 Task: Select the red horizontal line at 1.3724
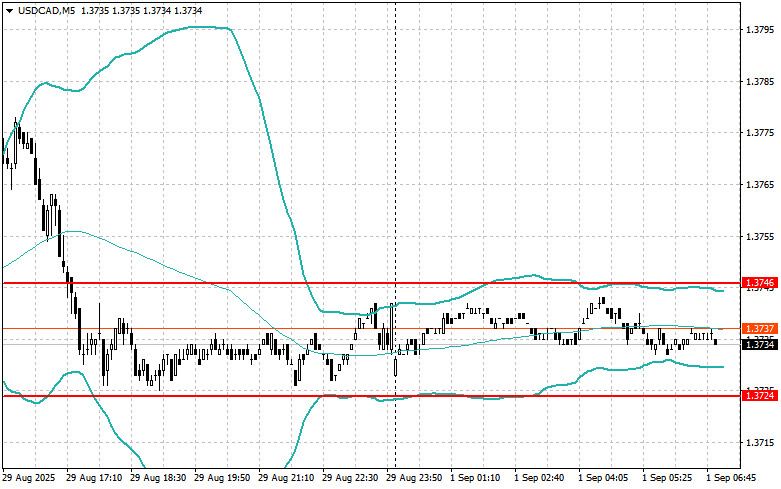[371, 396]
